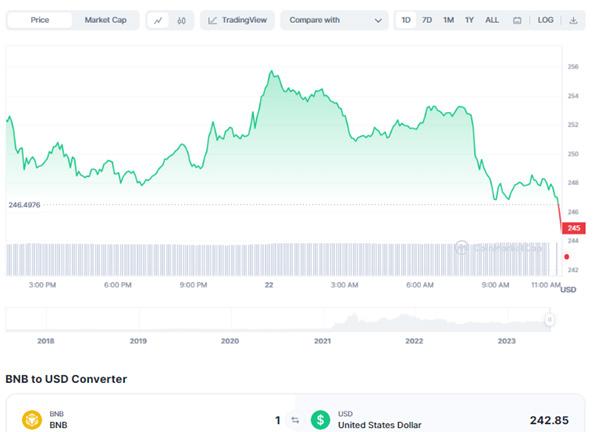Expand the Compare with dropdown

(334, 20)
